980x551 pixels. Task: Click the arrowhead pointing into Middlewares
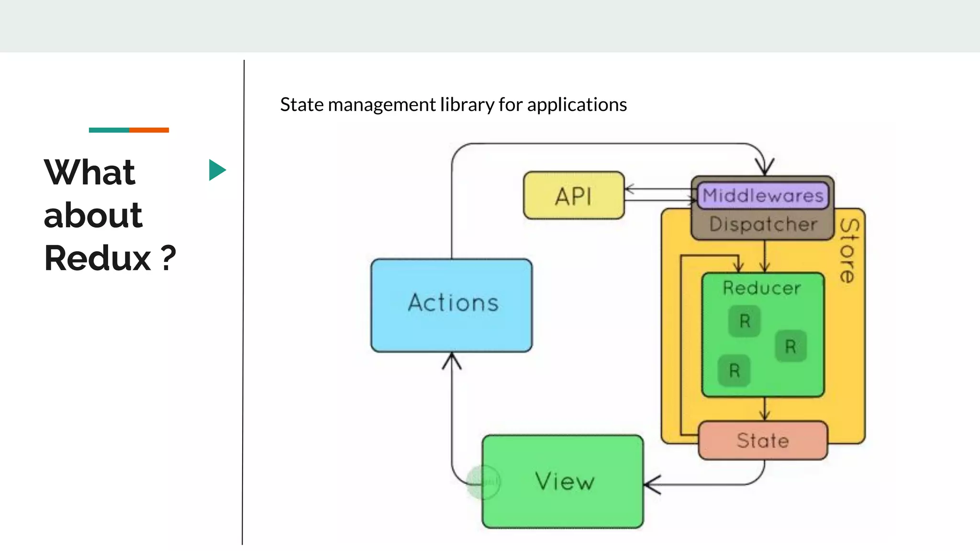point(765,167)
